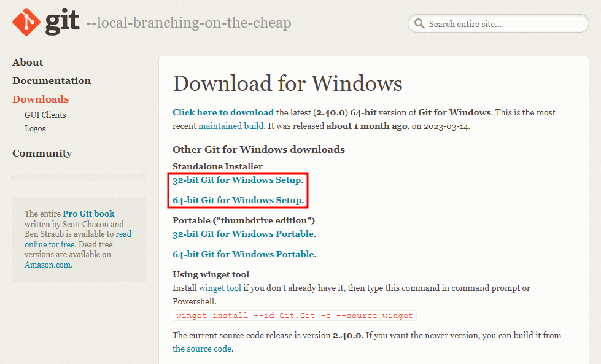Follow the Click here to download link
Image resolution: width=601 pixels, height=364 pixels.
(x=223, y=112)
